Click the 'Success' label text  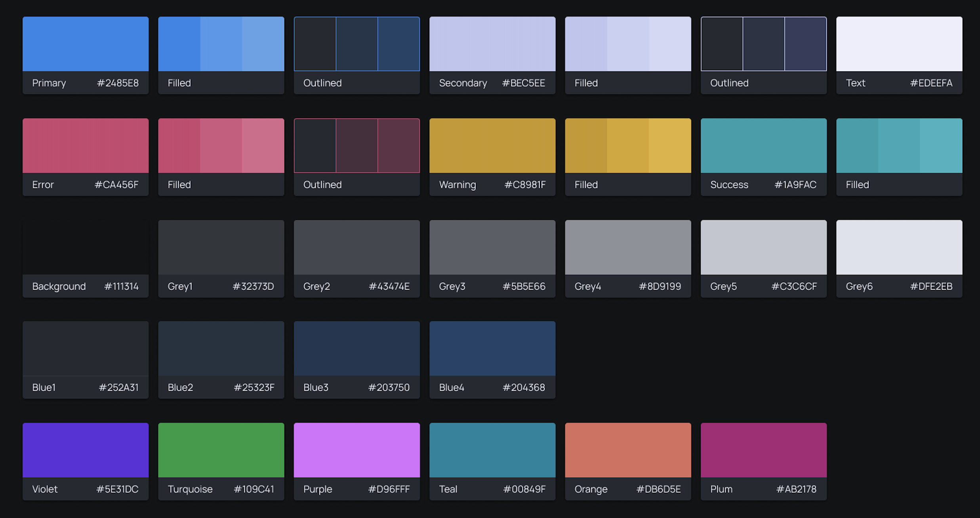click(x=729, y=185)
